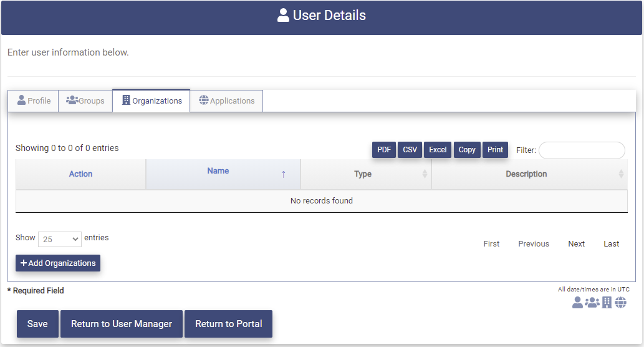Copy table contents with Copy button
Screen dimensions: 644x347
467,150
